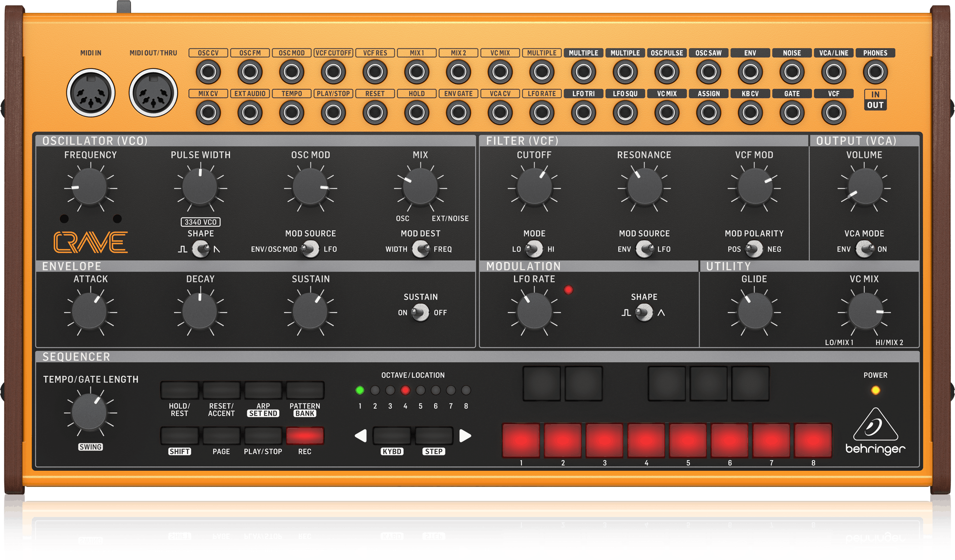The image size is (955, 560).
Task: Click the envelope DECAY knob
Action: point(200,311)
